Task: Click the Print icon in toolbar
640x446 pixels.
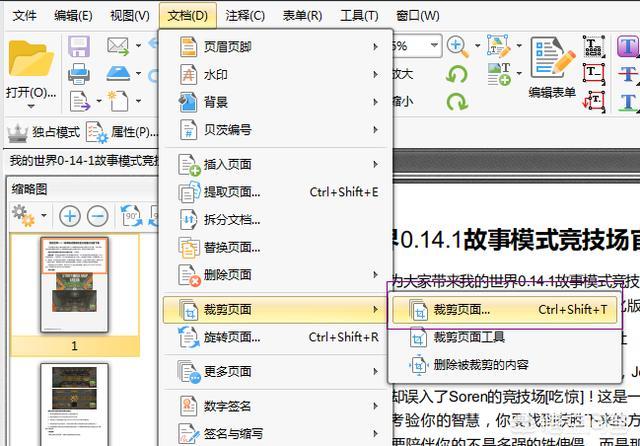Action: pos(79,73)
